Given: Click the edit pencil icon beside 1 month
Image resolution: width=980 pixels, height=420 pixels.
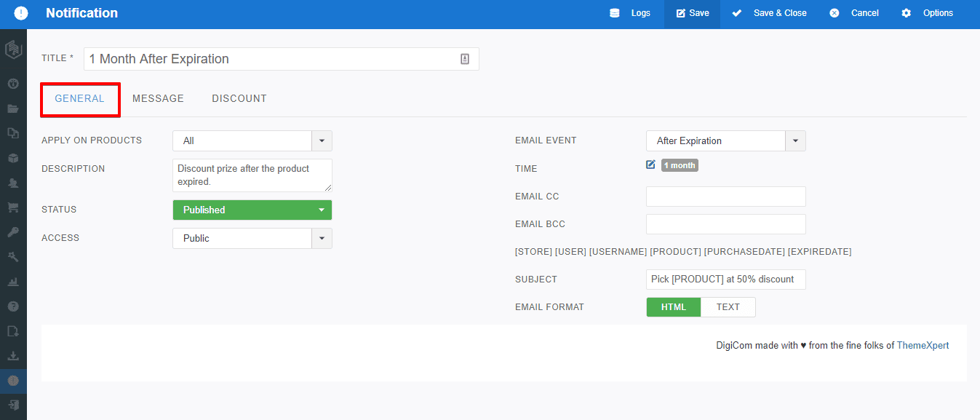Looking at the screenshot, I should pos(650,165).
